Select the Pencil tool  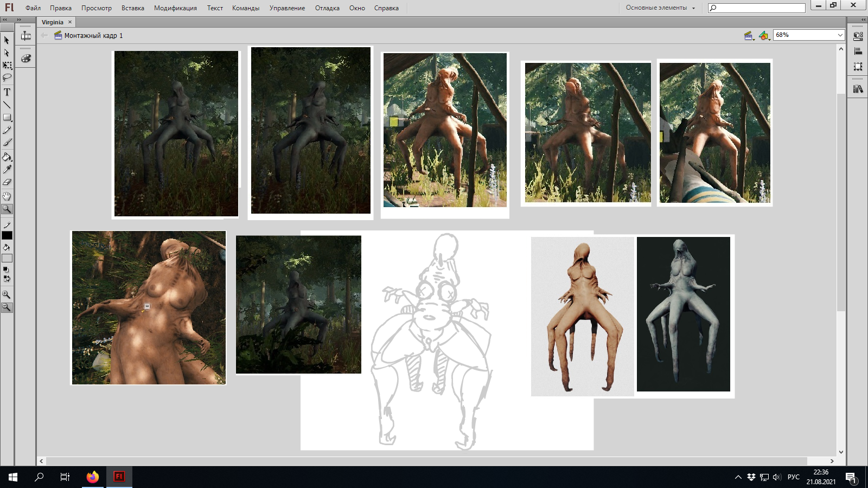7,130
